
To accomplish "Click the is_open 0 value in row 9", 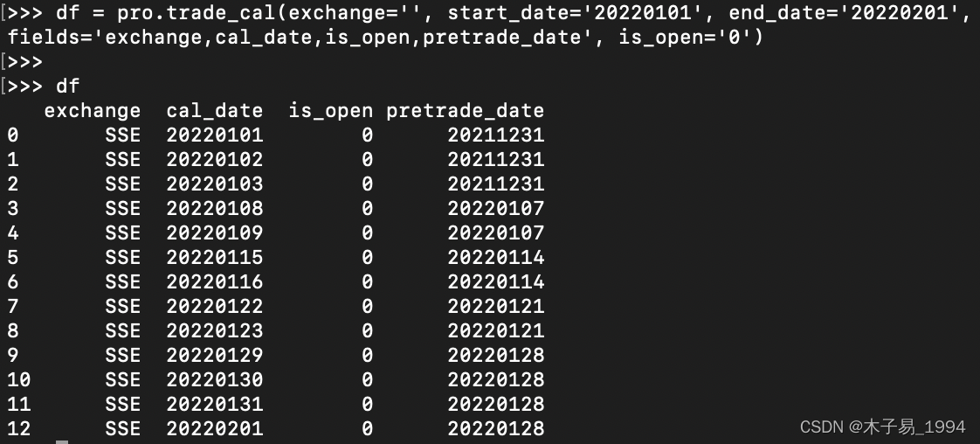I will pyautogui.click(x=367, y=355).
